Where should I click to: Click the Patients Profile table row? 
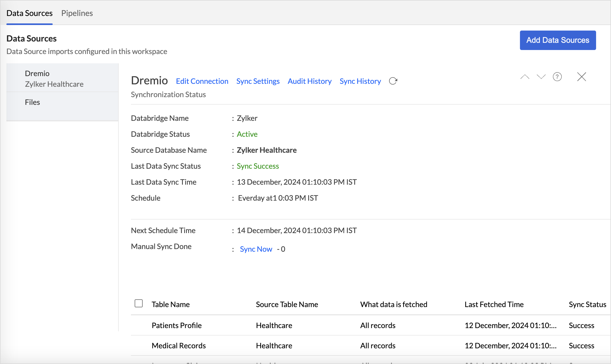pos(177,325)
